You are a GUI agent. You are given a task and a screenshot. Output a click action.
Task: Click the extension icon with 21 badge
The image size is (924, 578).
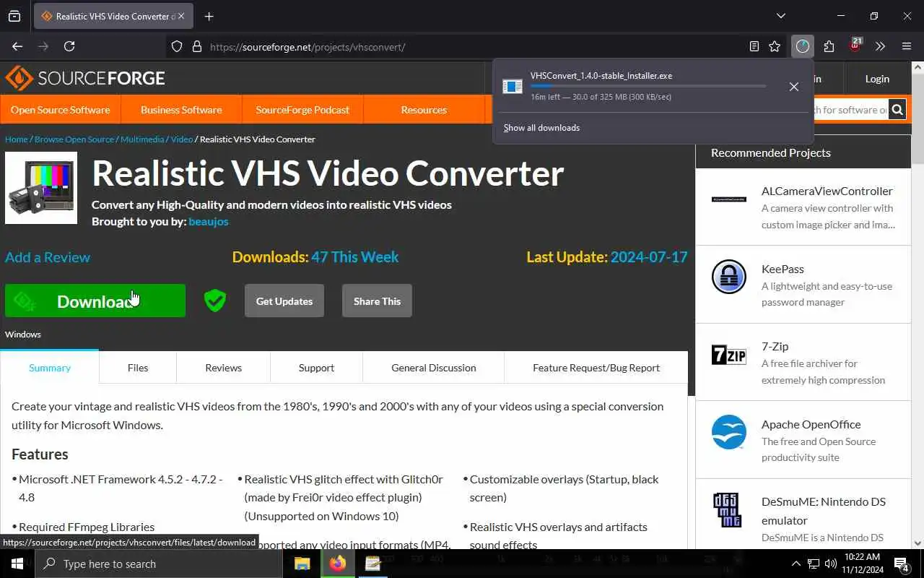[x=855, y=45]
